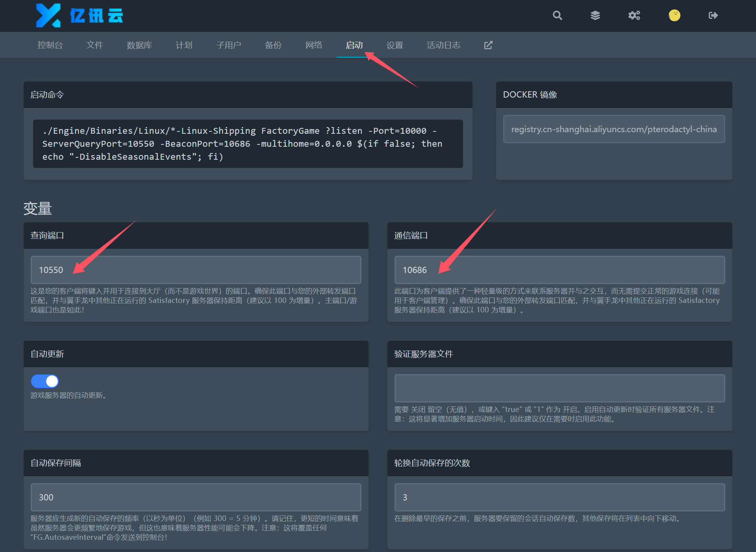Toggle the 自动更新 switch
This screenshot has width=756, height=552.
(x=44, y=381)
